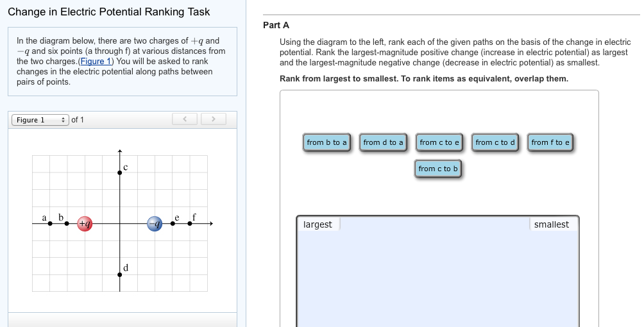Open the Figure 1 dropdown selector
Image resolution: width=644 pixels, height=327 pixels.
tap(40, 120)
